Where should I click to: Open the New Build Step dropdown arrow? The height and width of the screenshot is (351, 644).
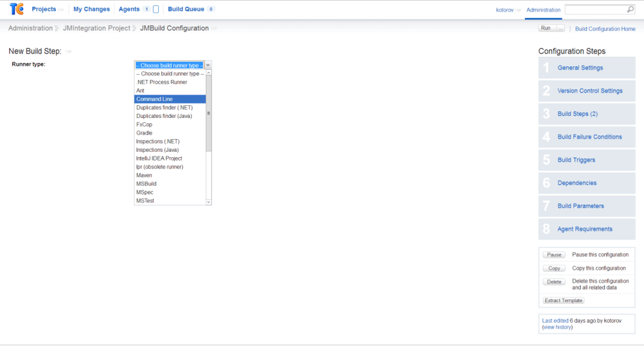[69, 52]
